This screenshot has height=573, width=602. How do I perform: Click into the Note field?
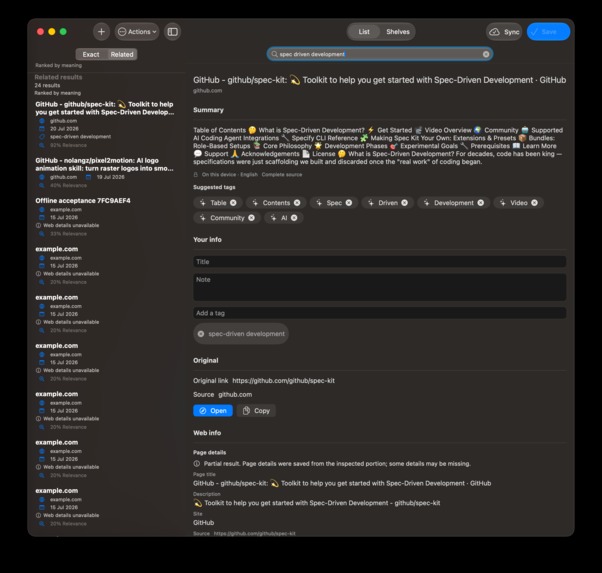(x=379, y=287)
